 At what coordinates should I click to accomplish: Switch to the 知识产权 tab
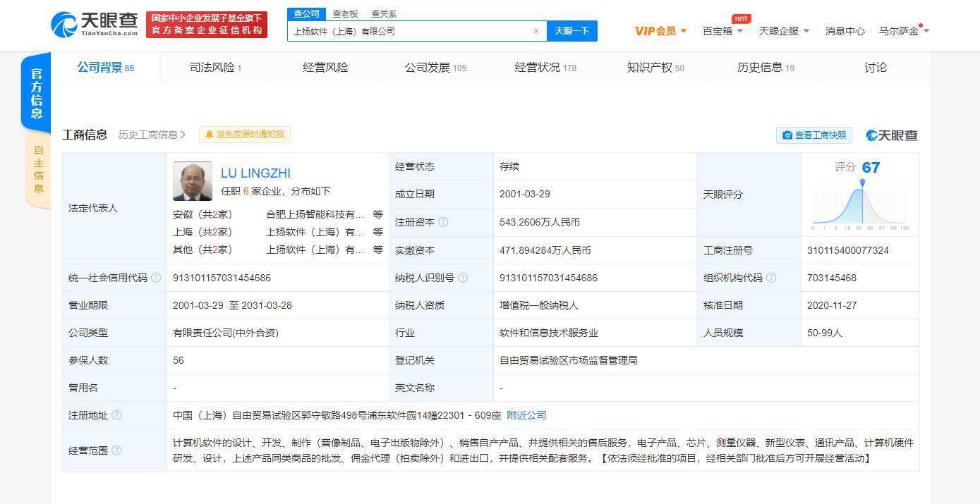tap(655, 68)
